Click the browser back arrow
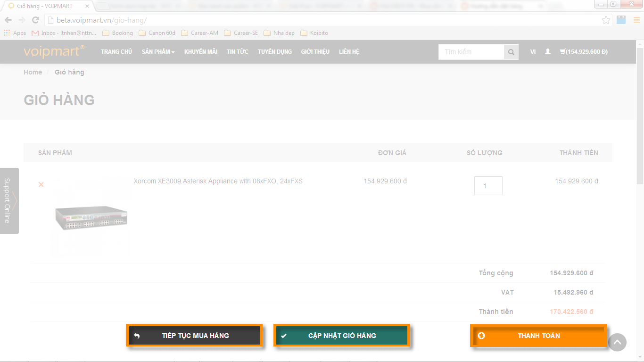644x362 pixels. click(x=8, y=20)
